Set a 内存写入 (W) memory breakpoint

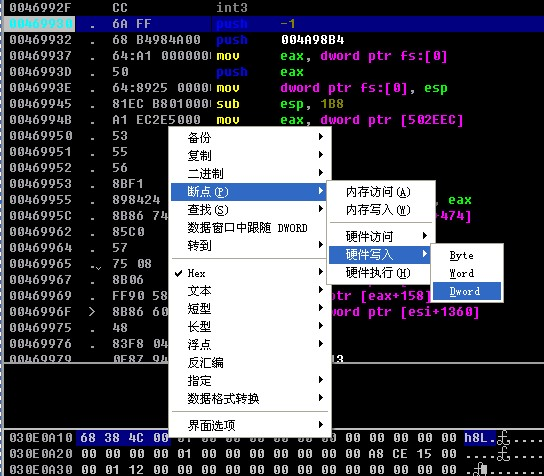click(x=381, y=210)
